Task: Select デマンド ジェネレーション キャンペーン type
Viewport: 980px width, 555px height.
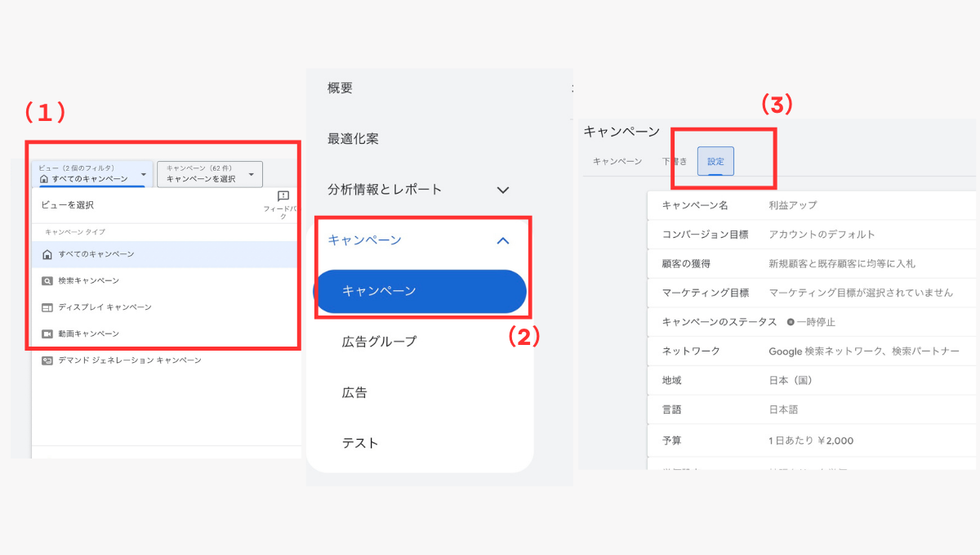Action: (164, 360)
